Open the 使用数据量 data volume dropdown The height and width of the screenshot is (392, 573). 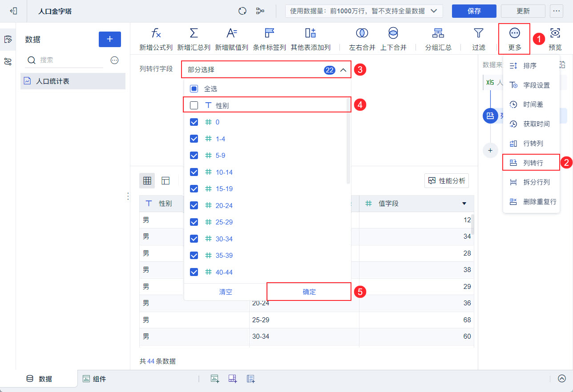click(364, 11)
